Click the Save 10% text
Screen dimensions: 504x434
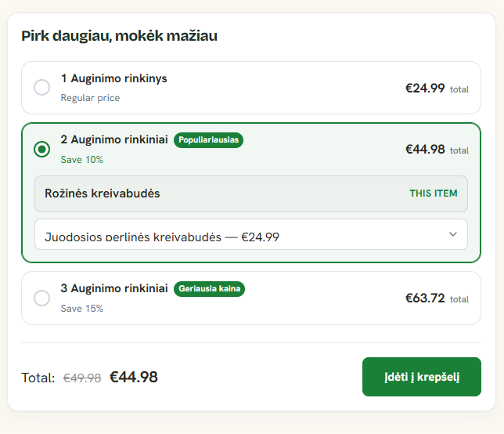coord(82,160)
